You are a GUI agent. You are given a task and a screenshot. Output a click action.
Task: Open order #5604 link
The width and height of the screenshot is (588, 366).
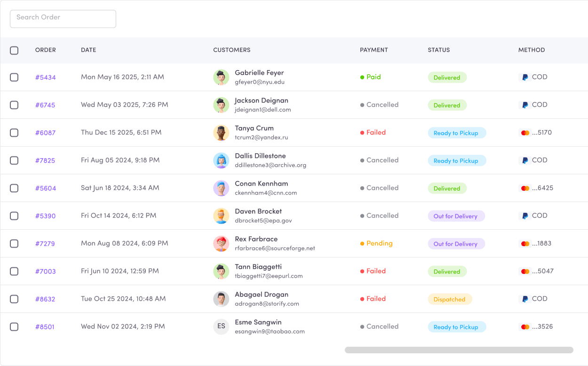(x=46, y=188)
